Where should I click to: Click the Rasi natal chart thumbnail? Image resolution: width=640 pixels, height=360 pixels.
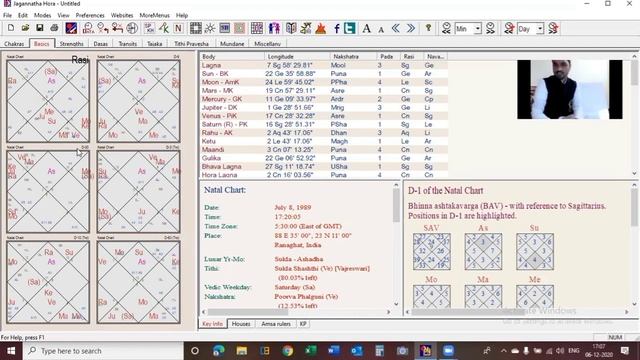[48, 100]
